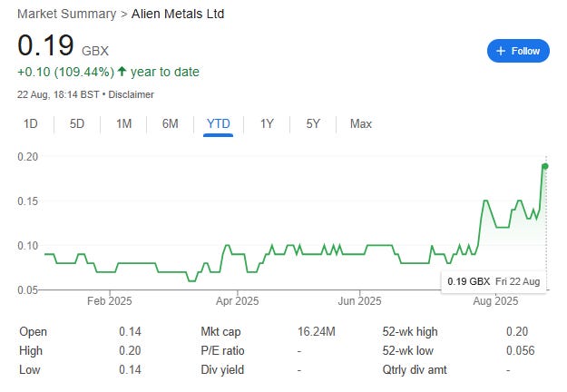Click the 52-wk low label

click(408, 351)
